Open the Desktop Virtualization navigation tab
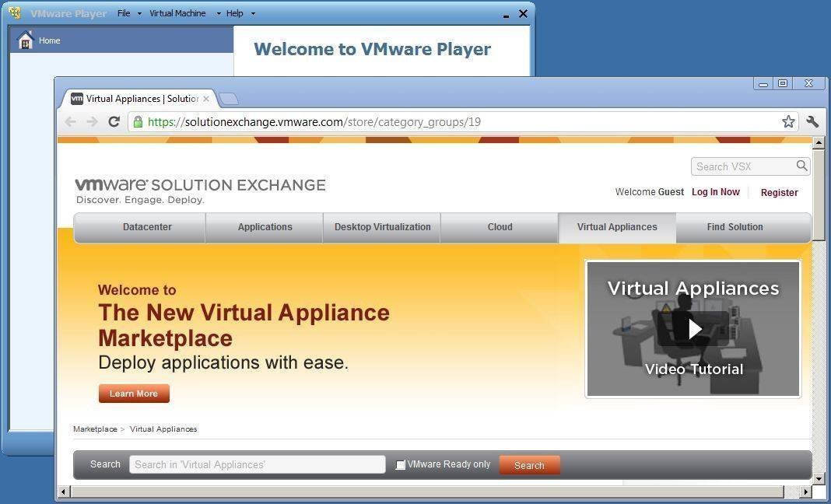The height and width of the screenshot is (504, 831). (382, 227)
